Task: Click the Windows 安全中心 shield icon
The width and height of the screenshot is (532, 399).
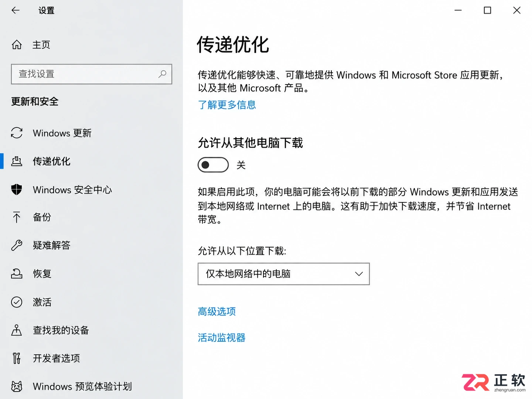Action: [17, 190]
